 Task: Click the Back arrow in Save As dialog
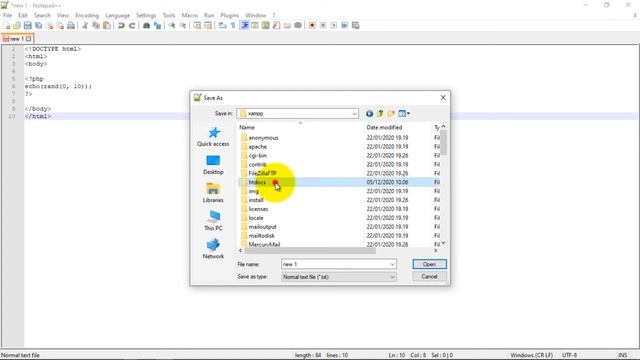369,113
